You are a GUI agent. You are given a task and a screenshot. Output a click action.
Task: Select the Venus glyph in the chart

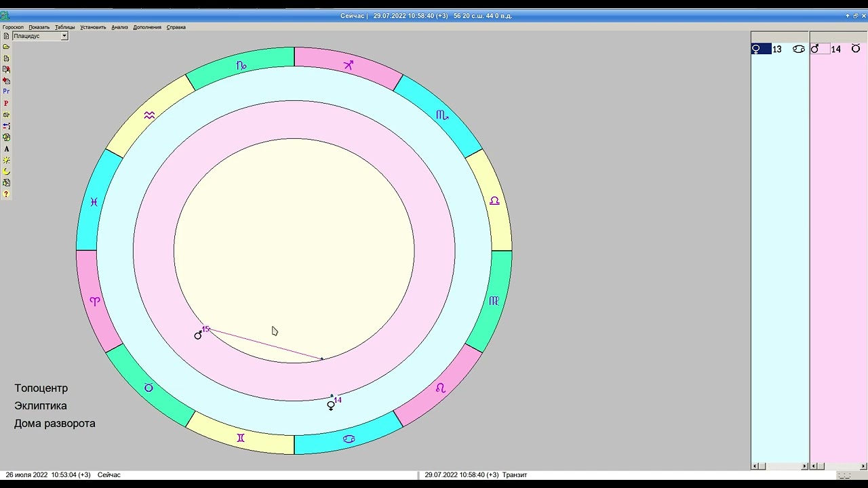click(331, 405)
